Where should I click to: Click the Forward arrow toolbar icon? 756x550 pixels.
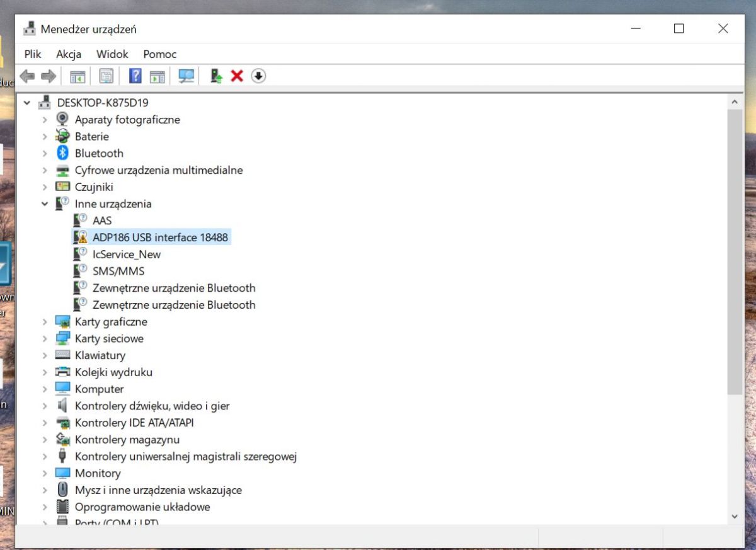(48, 76)
